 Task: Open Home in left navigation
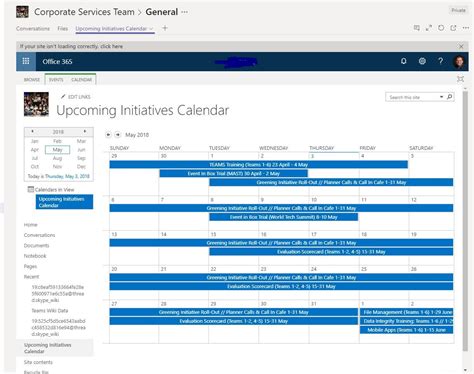point(31,225)
